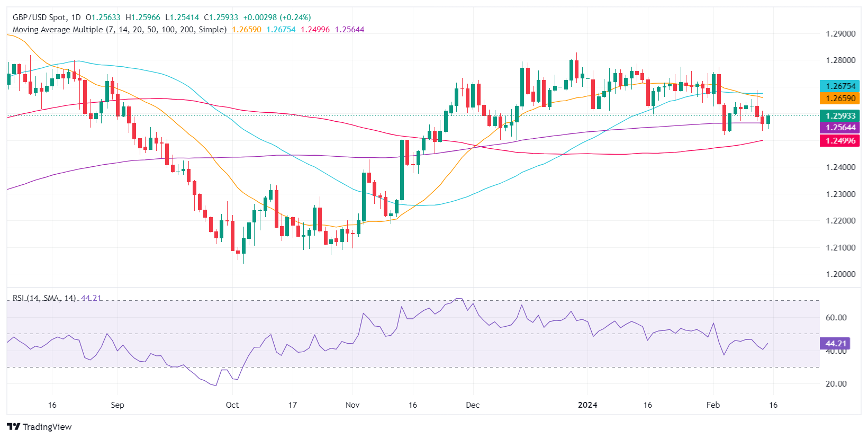The width and height of the screenshot is (868, 439).
Task: Select the purple 44.21 RSI axis tag
Action: 836,344
